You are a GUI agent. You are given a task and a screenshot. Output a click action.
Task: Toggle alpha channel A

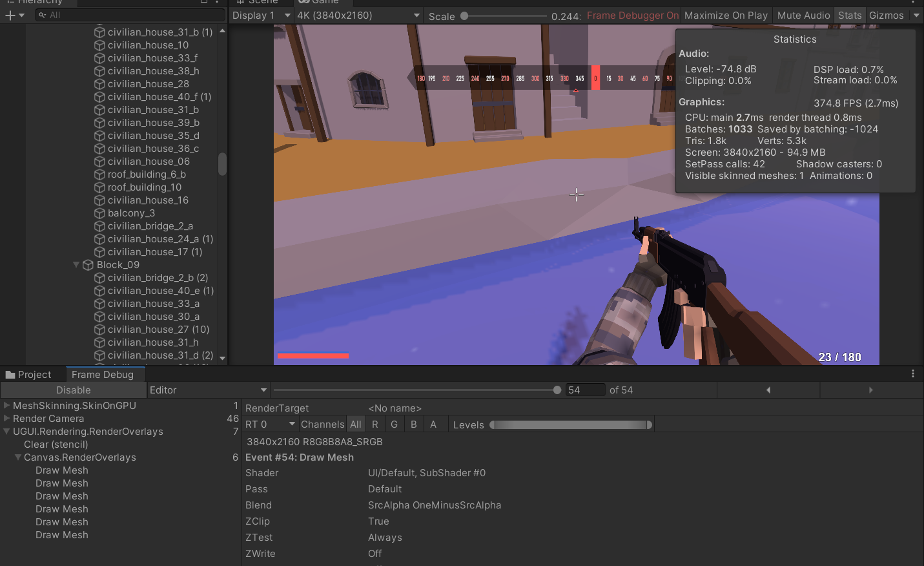pos(433,424)
